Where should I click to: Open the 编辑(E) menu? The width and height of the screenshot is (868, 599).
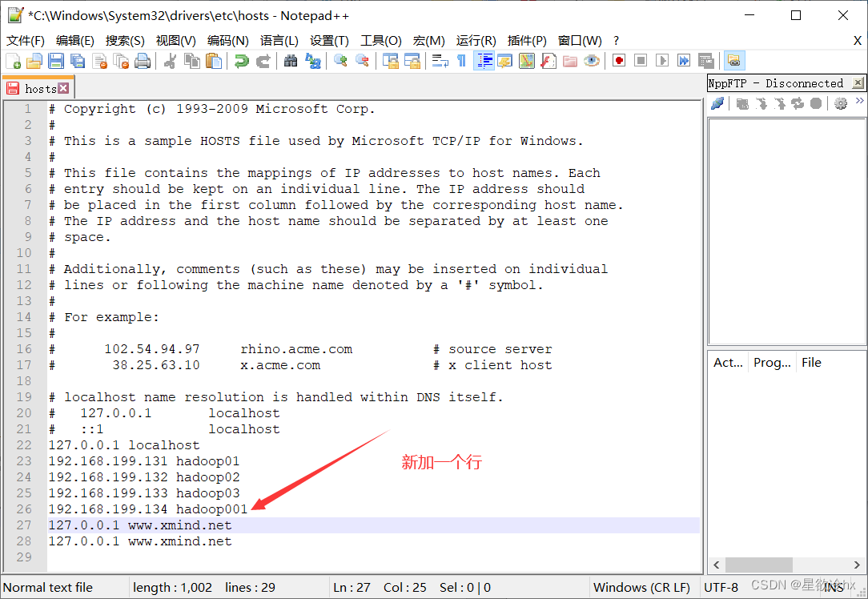pos(74,40)
